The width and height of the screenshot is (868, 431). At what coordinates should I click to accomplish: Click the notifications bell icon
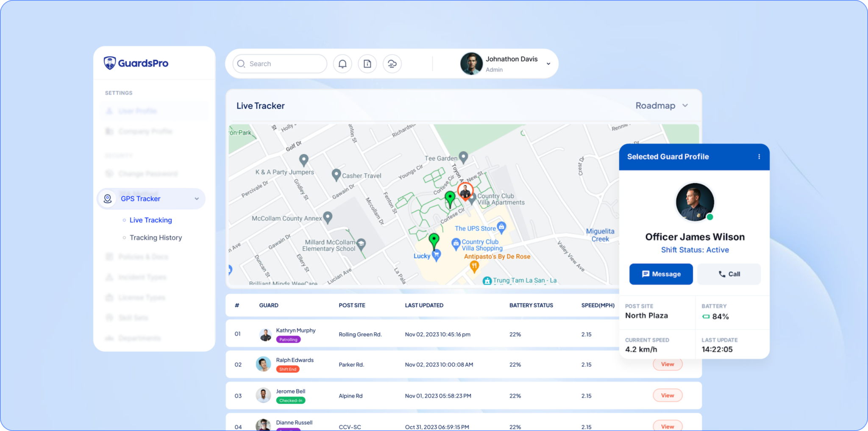(x=342, y=64)
